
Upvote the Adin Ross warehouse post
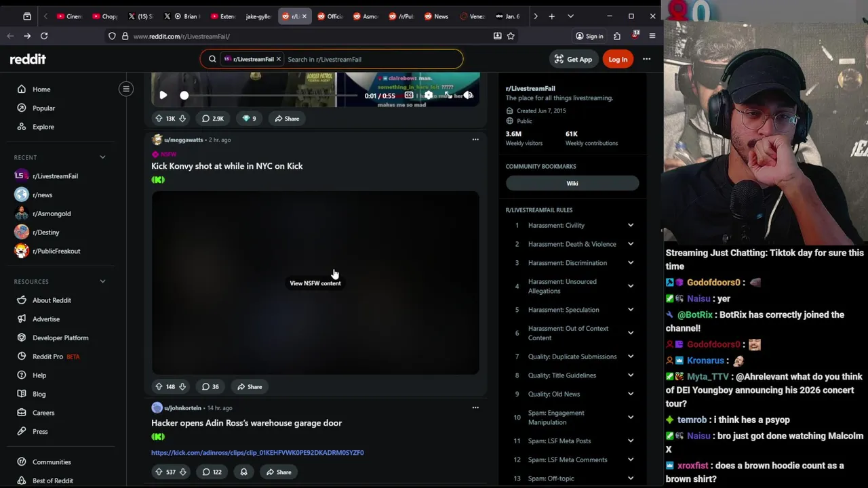point(159,472)
